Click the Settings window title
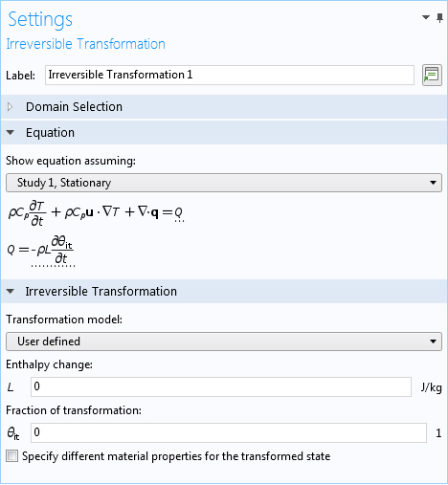The image size is (448, 485). [40, 19]
